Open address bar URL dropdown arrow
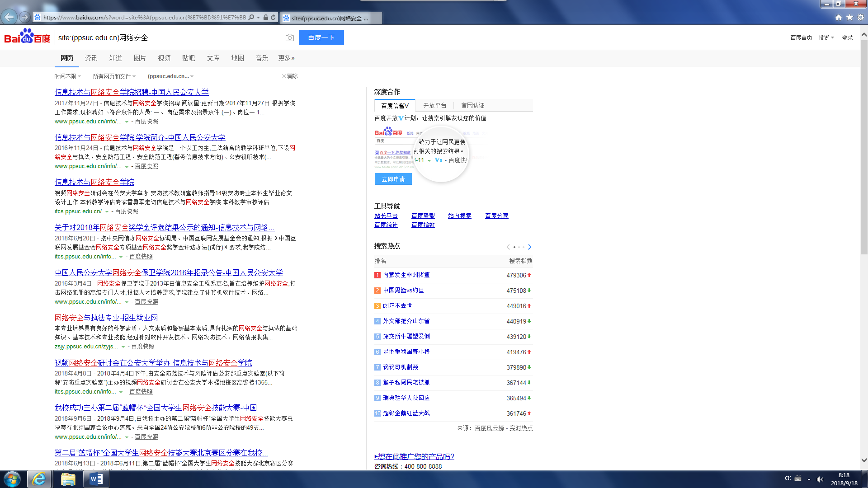The image size is (868, 488). click(259, 18)
